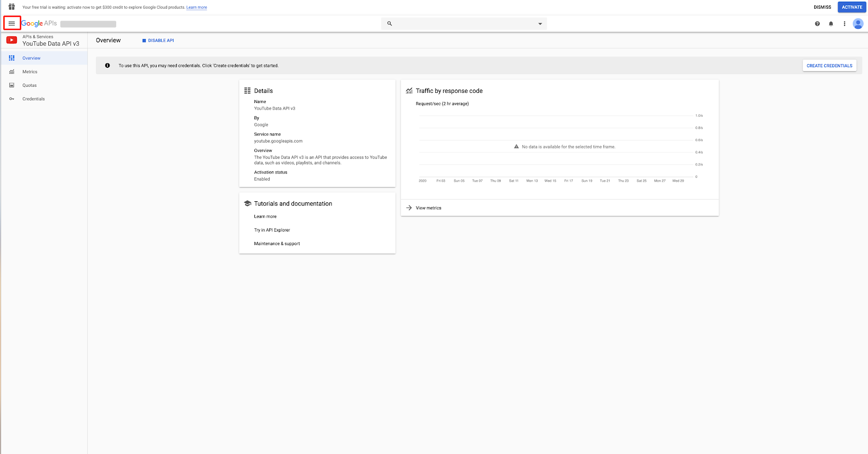Click the Credentials key icon
The width and height of the screenshot is (868, 454).
[12, 99]
